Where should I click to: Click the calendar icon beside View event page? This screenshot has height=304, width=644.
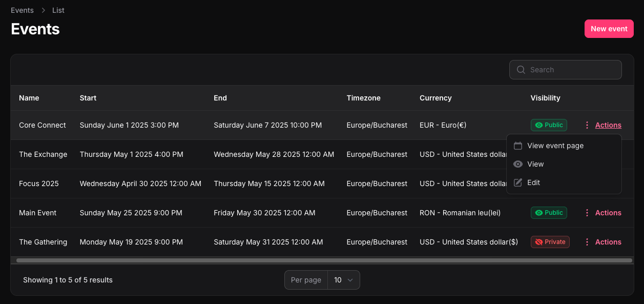(x=518, y=146)
